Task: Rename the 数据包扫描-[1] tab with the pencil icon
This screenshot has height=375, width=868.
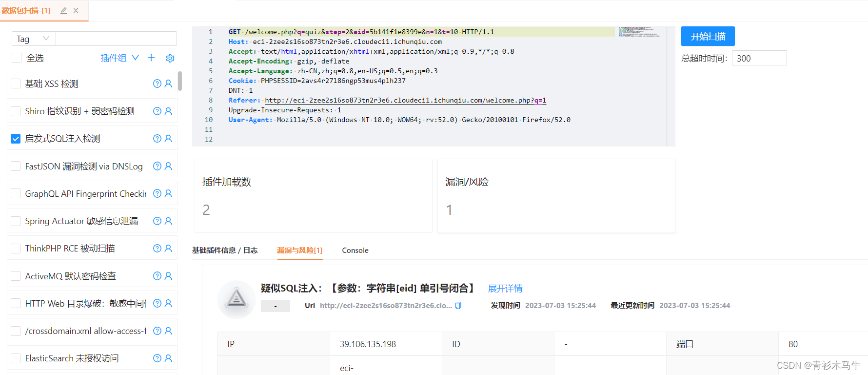Action: (63, 10)
